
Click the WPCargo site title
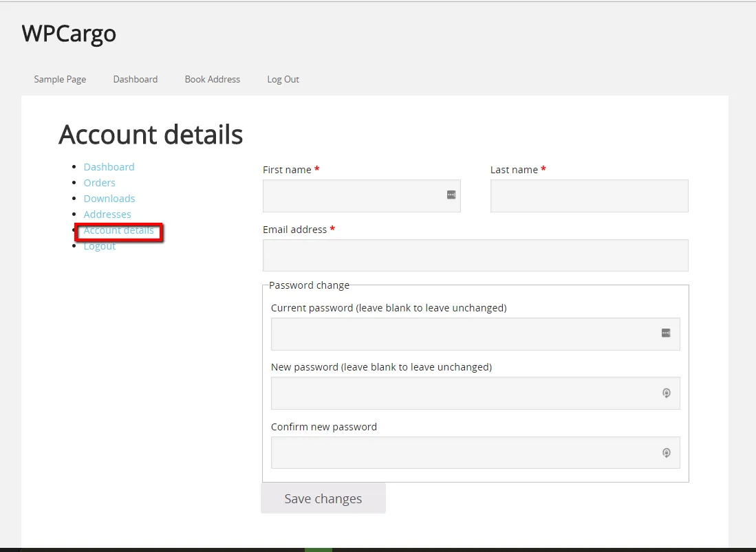coord(69,33)
